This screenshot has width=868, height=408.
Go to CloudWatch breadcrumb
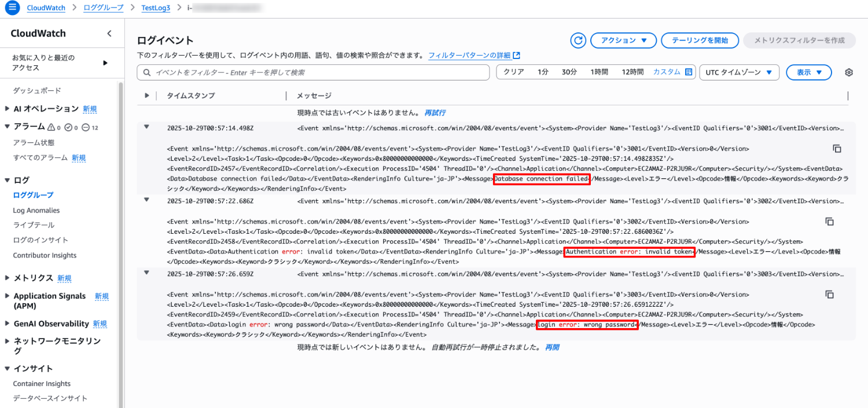pyautogui.click(x=46, y=8)
